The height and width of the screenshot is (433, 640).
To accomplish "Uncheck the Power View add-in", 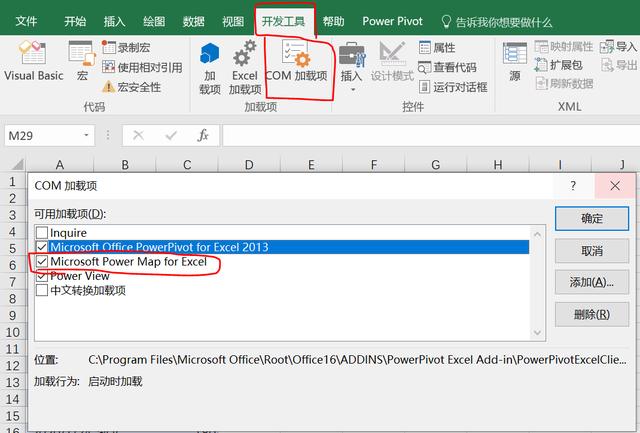I will click(42, 276).
